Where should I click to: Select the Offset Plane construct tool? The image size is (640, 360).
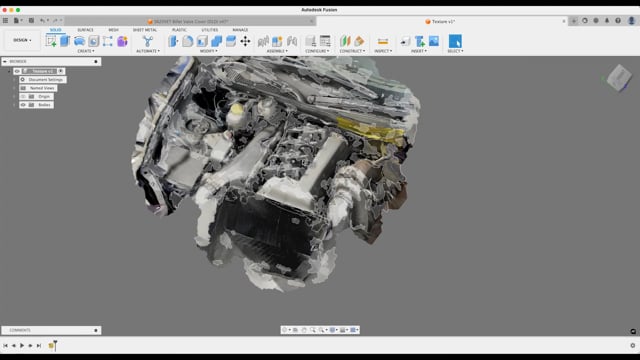[345, 41]
